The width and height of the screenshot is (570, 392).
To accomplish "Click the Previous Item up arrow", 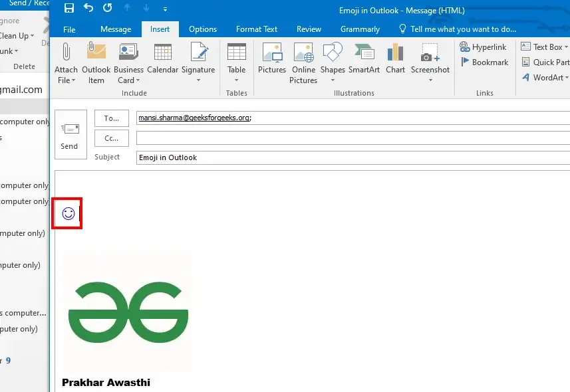I will [x=127, y=8].
